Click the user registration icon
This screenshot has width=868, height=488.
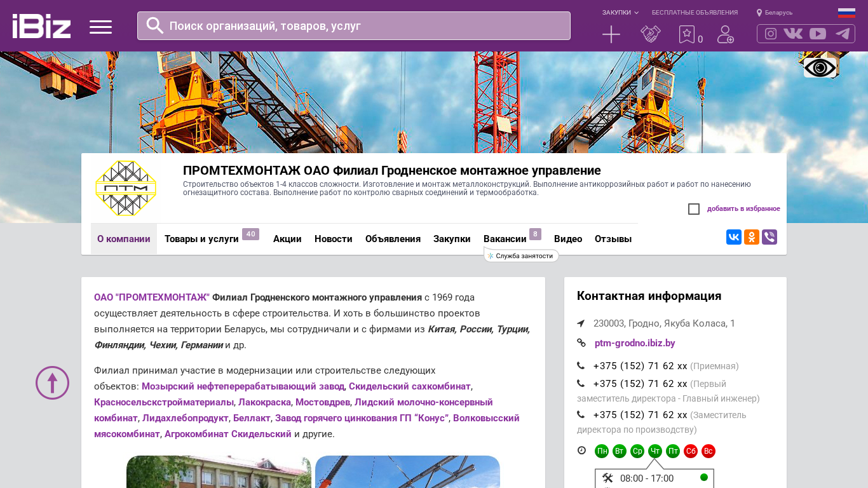tap(726, 34)
